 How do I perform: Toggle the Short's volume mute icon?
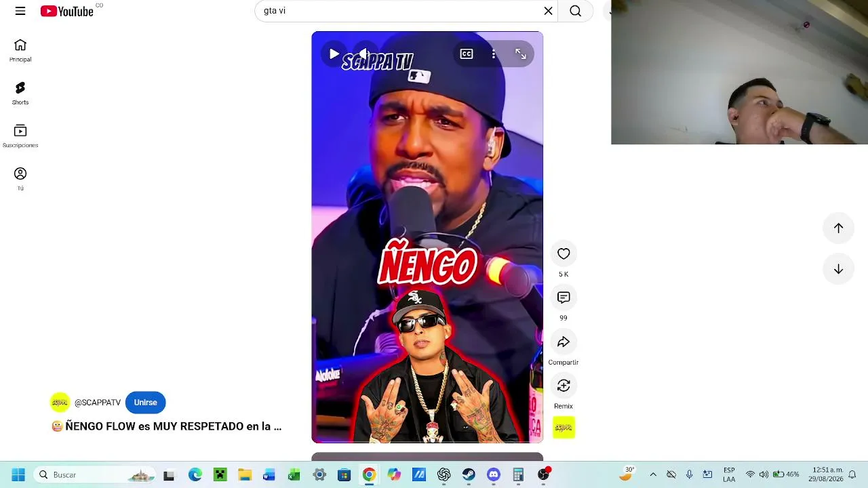(363, 54)
